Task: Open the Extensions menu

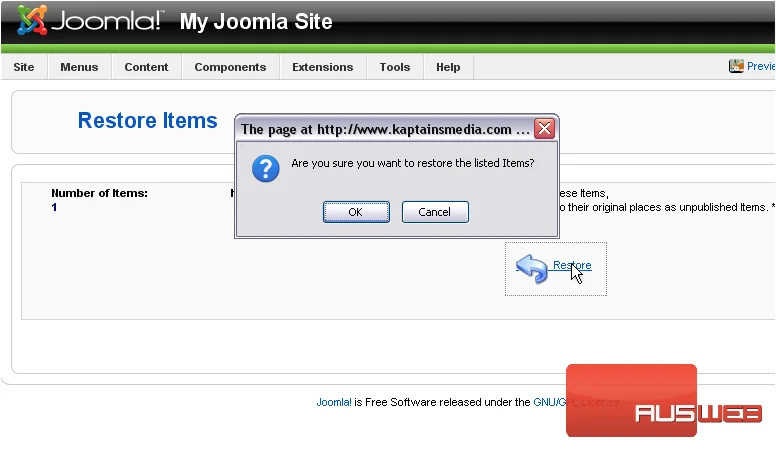Action: point(323,67)
